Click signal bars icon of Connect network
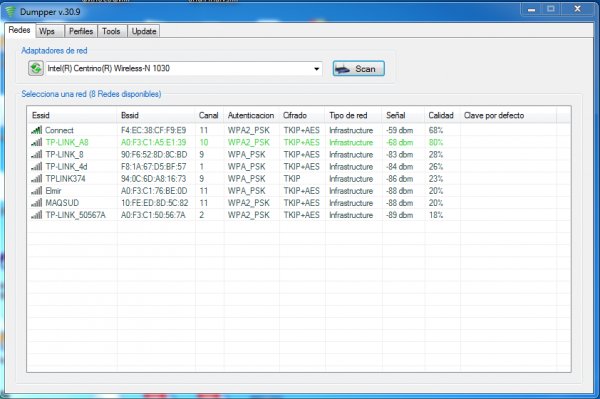This screenshot has width=600, height=399. pyautogui.click(x=36, y=130)
